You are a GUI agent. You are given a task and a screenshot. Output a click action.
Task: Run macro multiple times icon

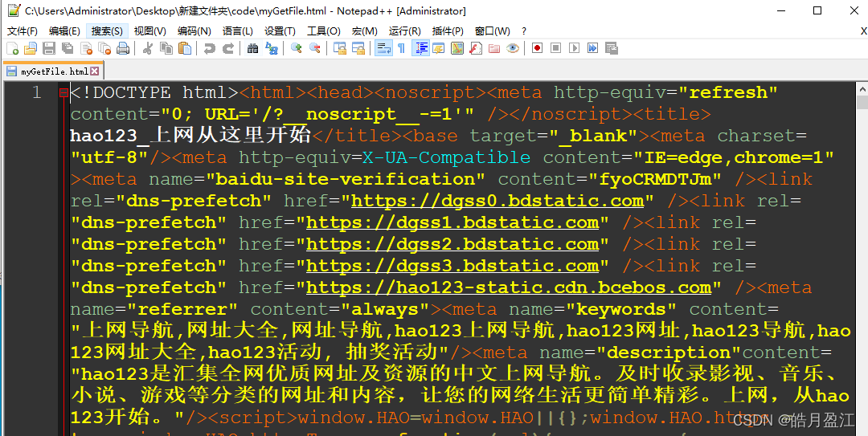point(593,49)
